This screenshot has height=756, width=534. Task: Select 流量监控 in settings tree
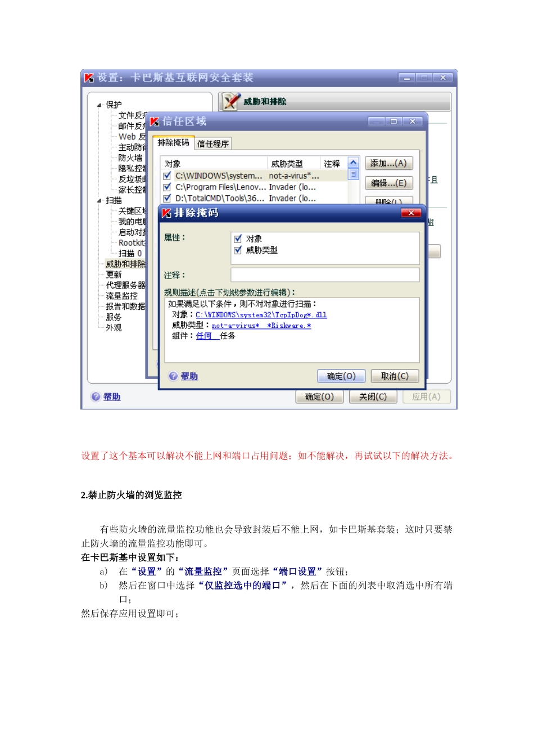121,296
